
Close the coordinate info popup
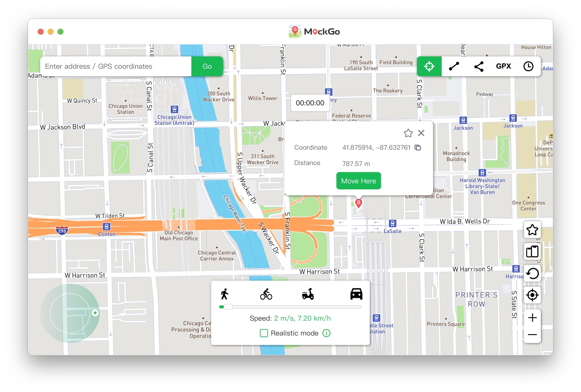(x=421, y=133)
